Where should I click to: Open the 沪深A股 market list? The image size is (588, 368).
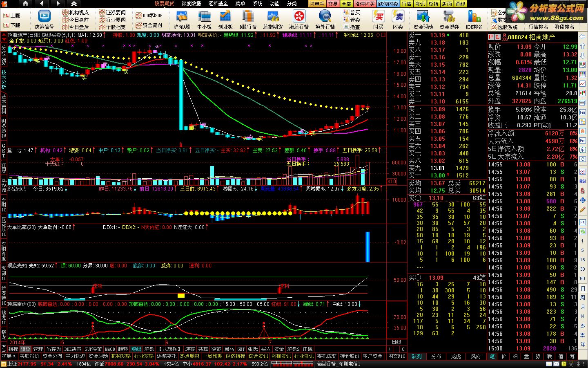click(x=182, y=20)
